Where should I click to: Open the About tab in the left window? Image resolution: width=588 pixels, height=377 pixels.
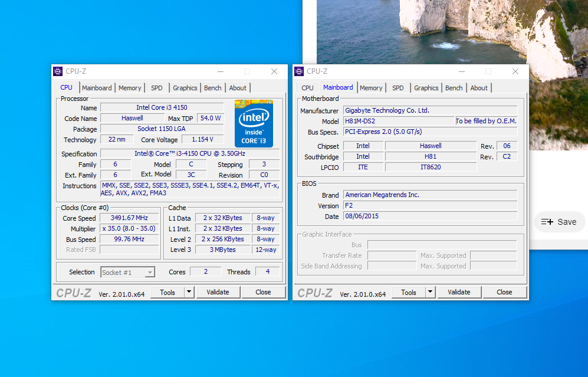coord(238,88)
